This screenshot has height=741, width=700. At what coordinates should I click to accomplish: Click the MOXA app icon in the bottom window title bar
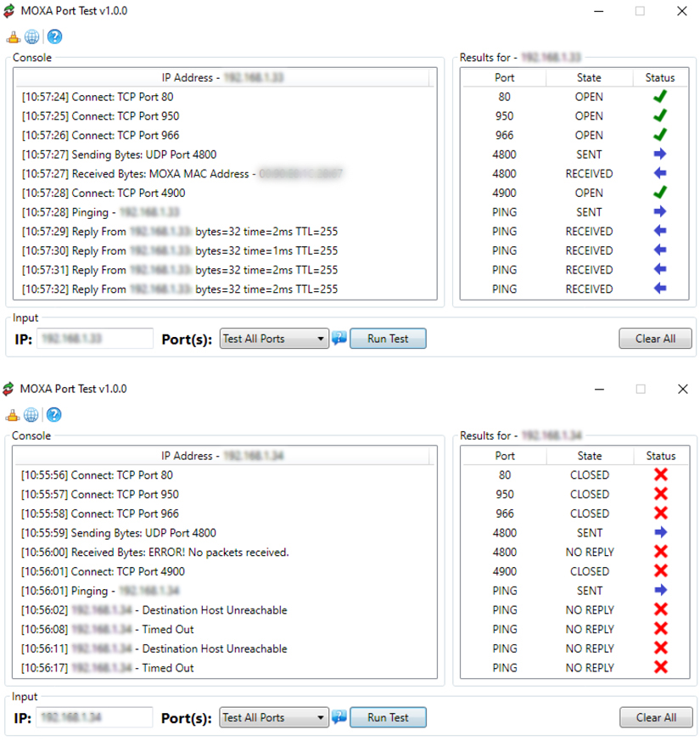(x=8, y=389)
